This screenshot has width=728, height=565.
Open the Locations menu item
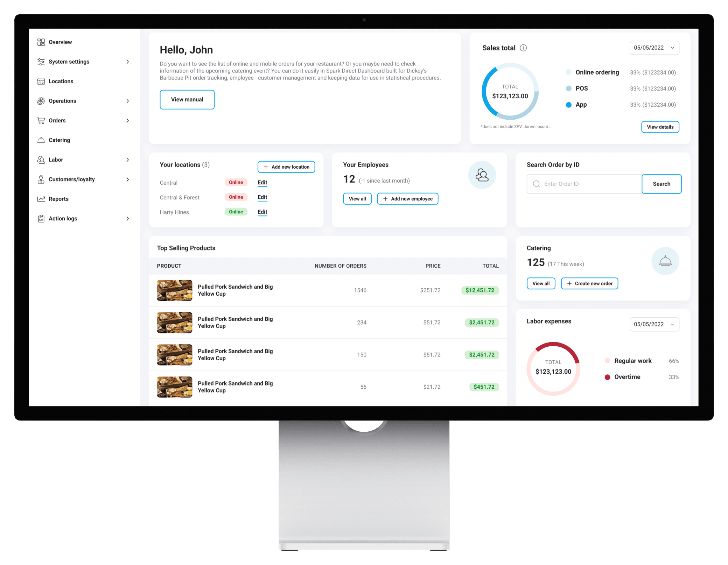61,81
